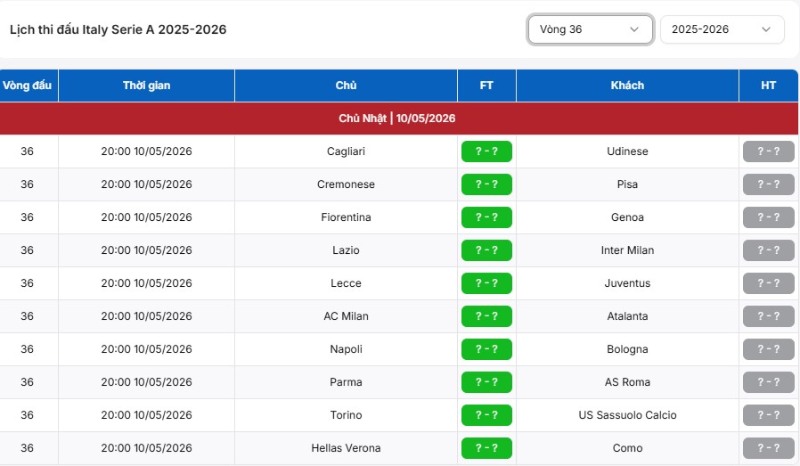
Task: Click HT score button for Udinese row
Action: 768,151
